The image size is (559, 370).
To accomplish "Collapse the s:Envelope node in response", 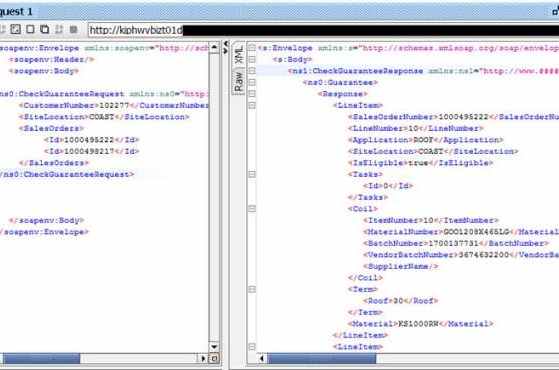I will tap(252, 48).
